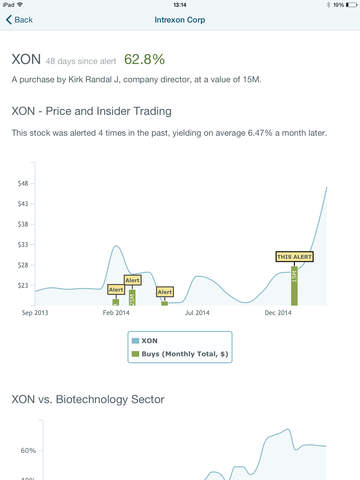Tap the Back chevron arrow
This screenshot has width=360, height=480.
pos(9,20)
